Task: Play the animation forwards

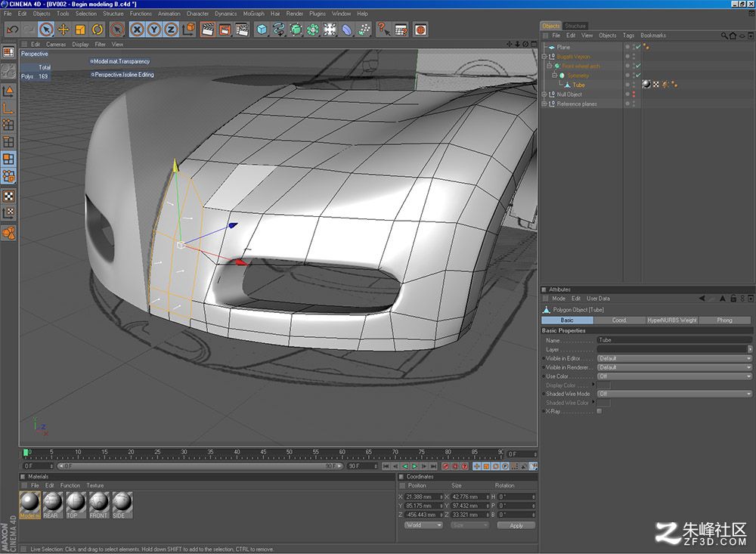Action: [x=414, y=466]
